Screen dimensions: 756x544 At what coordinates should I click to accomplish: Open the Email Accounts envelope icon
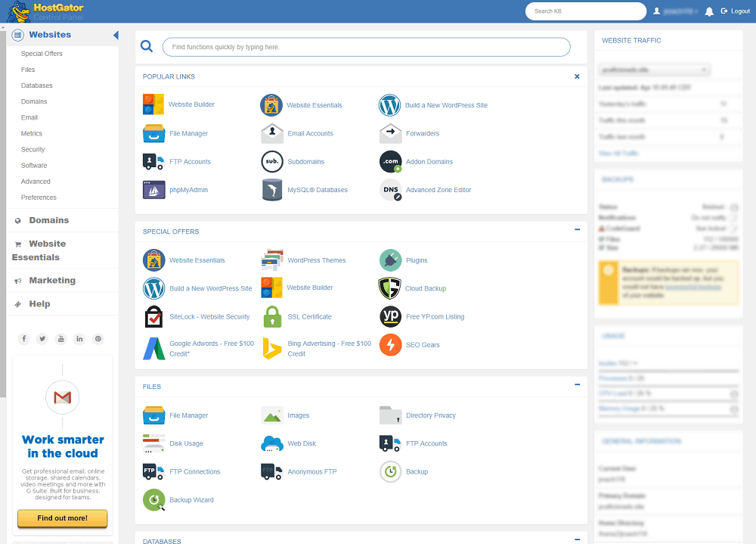point(272,134)
